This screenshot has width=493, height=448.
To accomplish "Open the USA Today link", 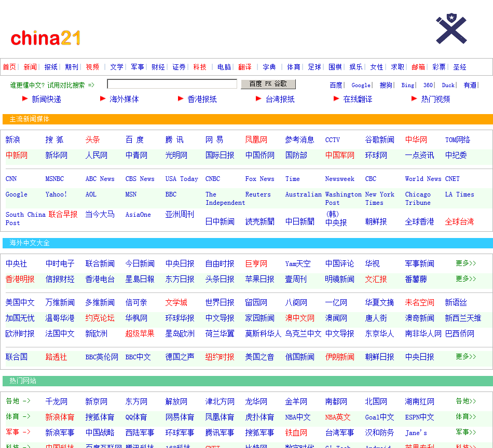I will 182,179.
